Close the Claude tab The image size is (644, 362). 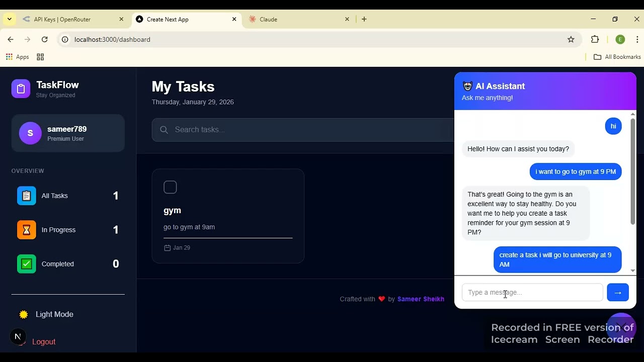coord(347,19)
